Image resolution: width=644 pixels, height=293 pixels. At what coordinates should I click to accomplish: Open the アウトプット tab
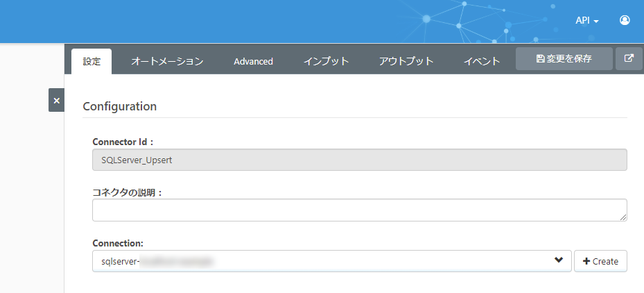pyautogui.click(x=406, y=61)
